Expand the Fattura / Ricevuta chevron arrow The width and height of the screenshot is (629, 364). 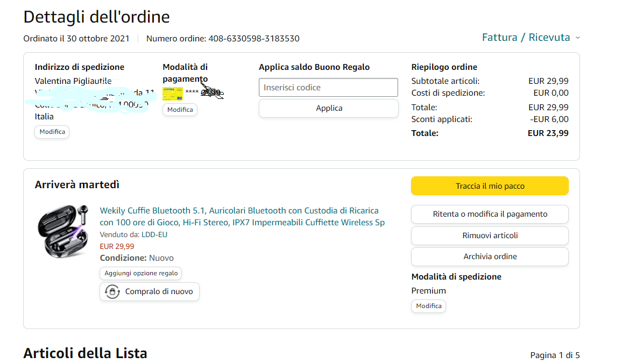(578, 38)
